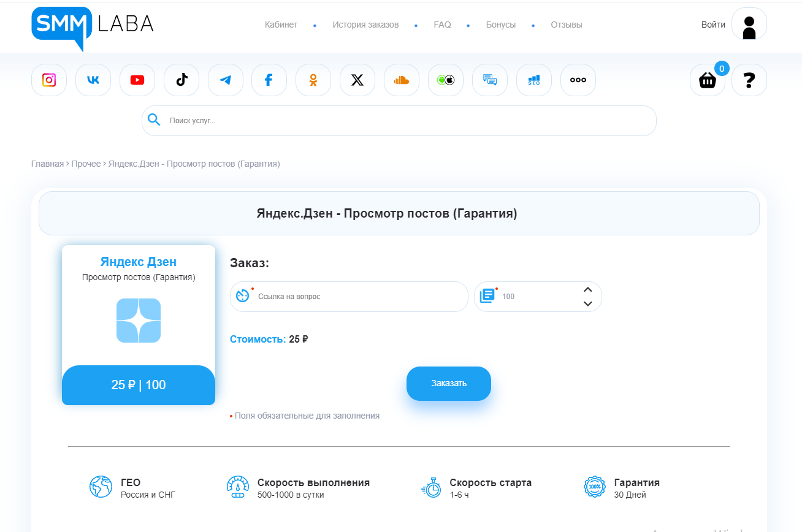Open the Odnoklassniki services category
The height and width of the screenshot is (532, 802).
pyautogui.click(x=313, y=80)
